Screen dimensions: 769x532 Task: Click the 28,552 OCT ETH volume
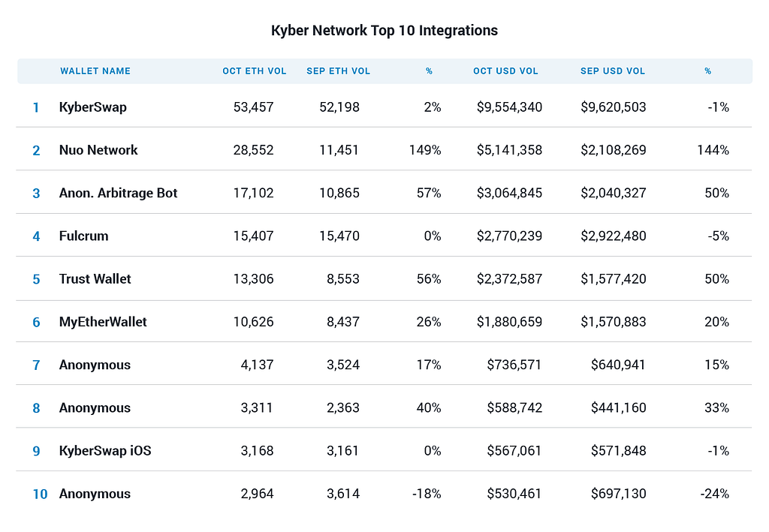(x=254, y=150)
